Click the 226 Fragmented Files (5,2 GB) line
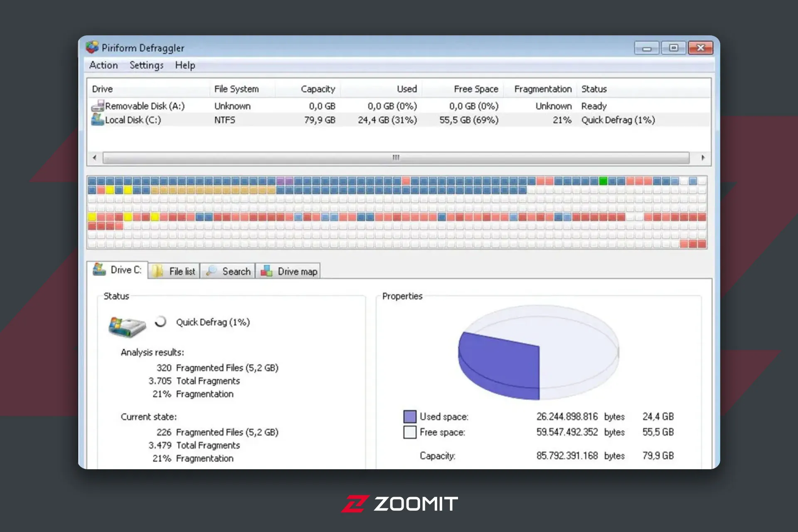Viewport: 798px width, 532px height. point(217,432)
